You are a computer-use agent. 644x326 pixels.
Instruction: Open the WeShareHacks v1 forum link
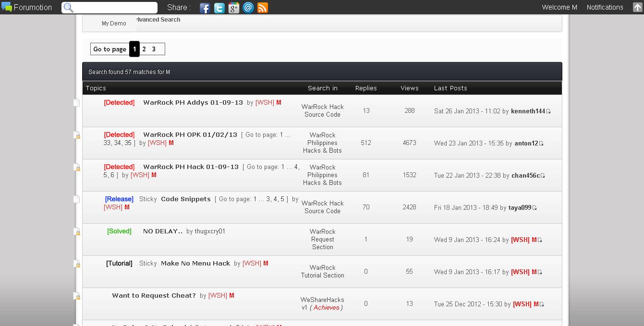322,303
